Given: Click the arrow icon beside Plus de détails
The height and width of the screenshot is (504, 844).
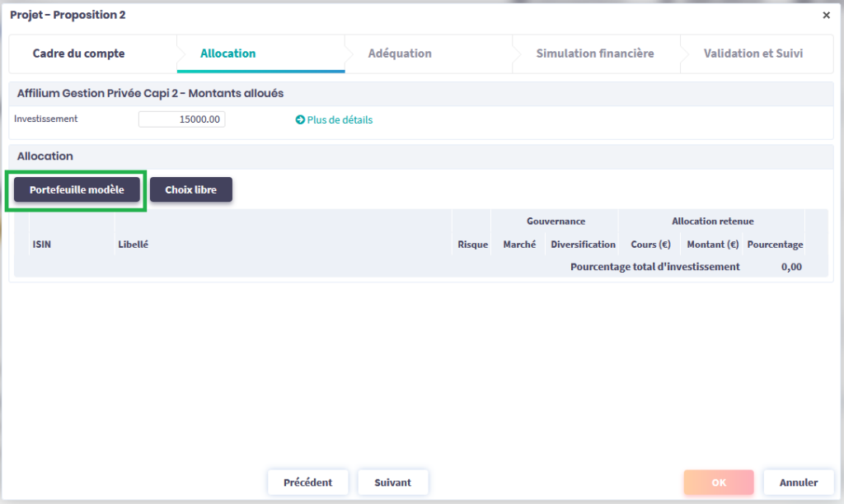Looking at the screenshot, I should [x=300, y=120].
